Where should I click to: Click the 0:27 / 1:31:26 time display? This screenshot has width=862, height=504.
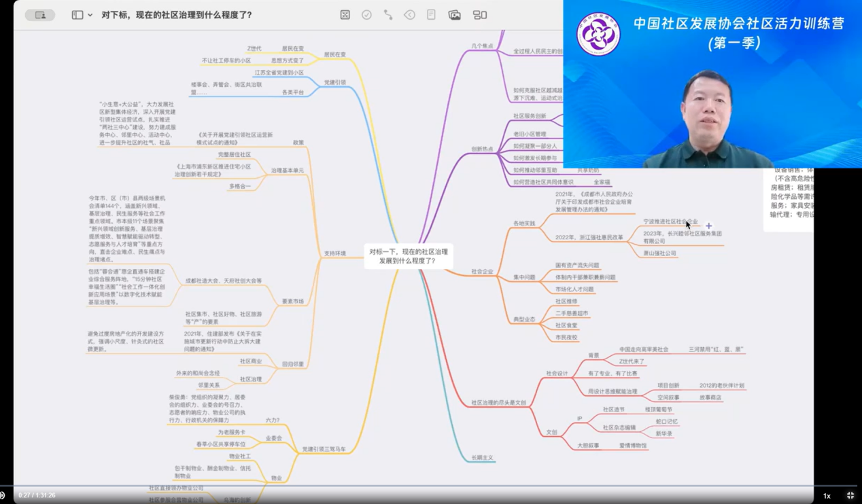point(37,495)
